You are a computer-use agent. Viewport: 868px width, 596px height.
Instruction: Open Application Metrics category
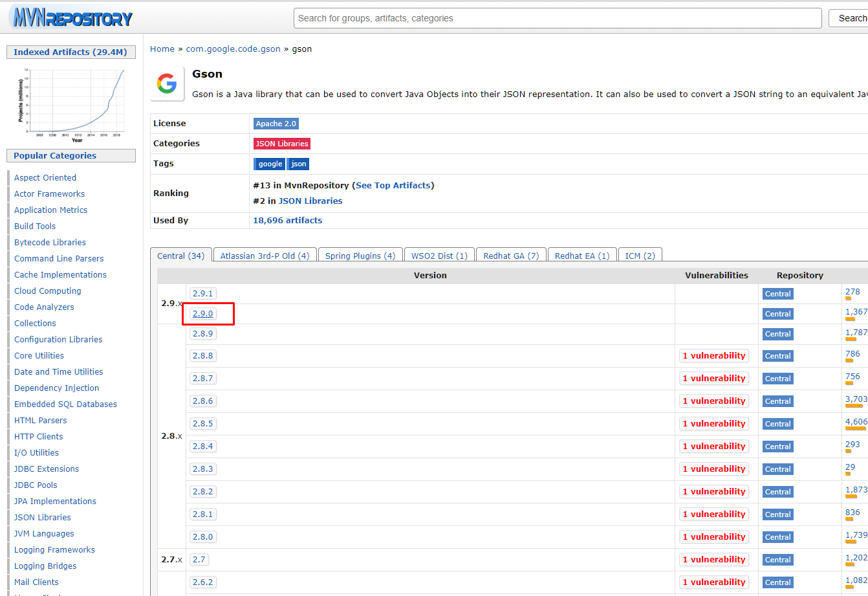pos(50,210)
